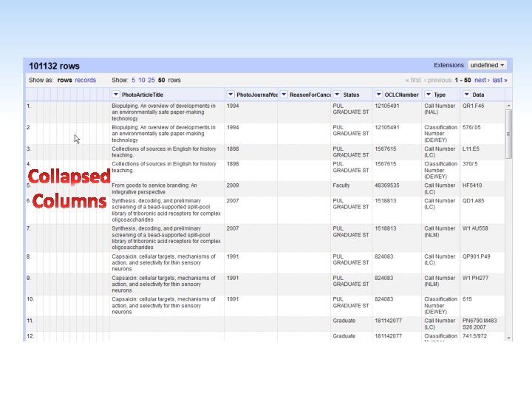Open the Type column dropdown arrow
The height and width of the screenshot is (399, 532).
[x=428, y=95]
